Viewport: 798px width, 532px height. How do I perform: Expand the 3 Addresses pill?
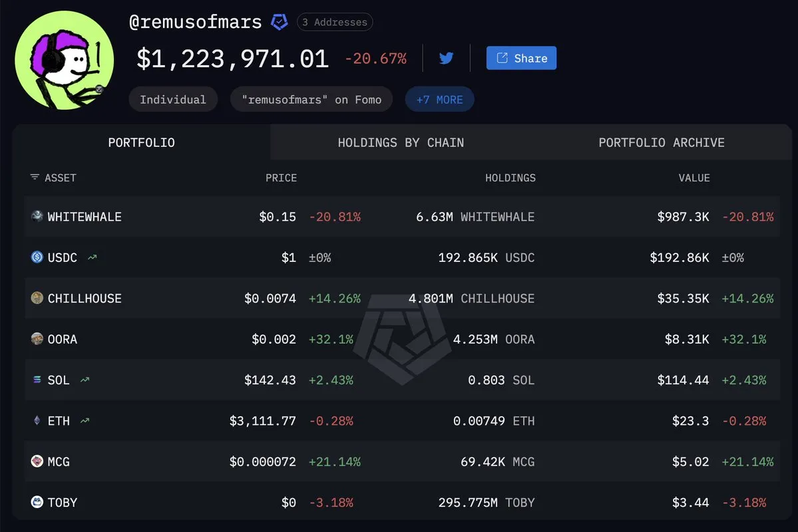click(x=335, y=22)
